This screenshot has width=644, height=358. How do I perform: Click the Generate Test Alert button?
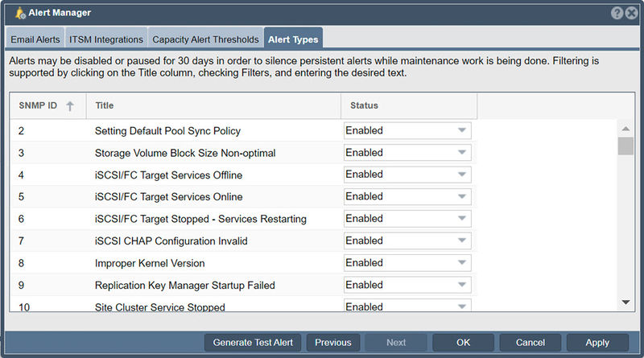coord(253,343)
